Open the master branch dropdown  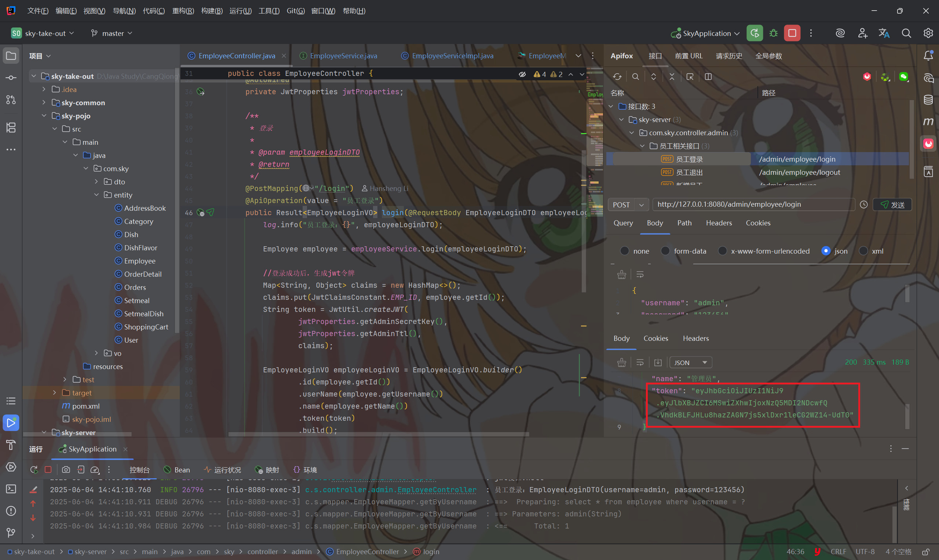112,33
